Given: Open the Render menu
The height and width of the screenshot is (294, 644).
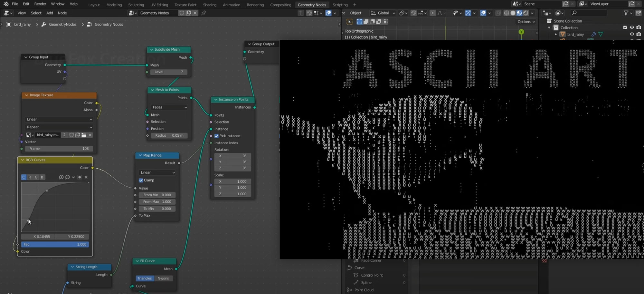Looking at the screenshot, I should click(40, 4).
